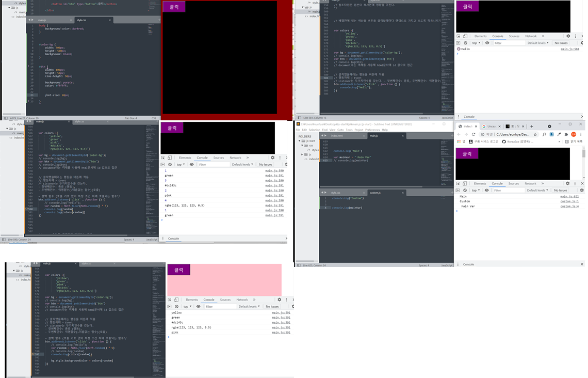
Task: Open 읽기 목록 reading list button
Action: coord(574,141)
